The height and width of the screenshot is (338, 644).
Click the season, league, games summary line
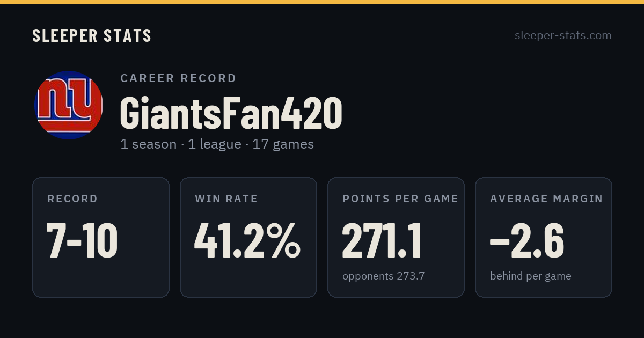point(217,144)
